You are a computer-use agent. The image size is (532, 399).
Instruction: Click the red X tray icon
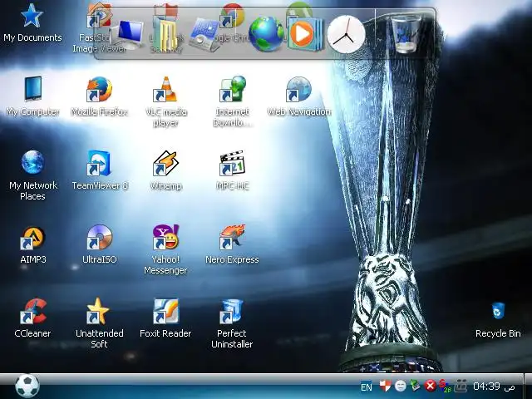(x=431, y=386)
